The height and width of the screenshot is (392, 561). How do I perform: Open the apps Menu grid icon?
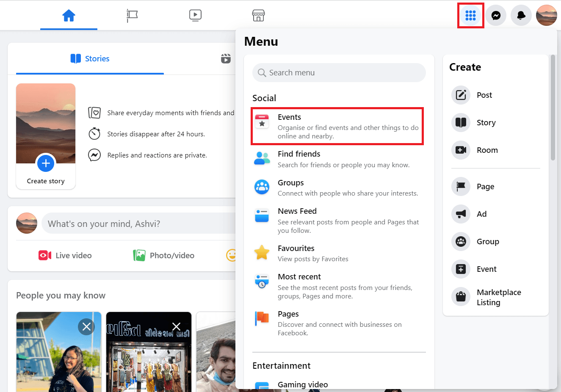point(470,15)
